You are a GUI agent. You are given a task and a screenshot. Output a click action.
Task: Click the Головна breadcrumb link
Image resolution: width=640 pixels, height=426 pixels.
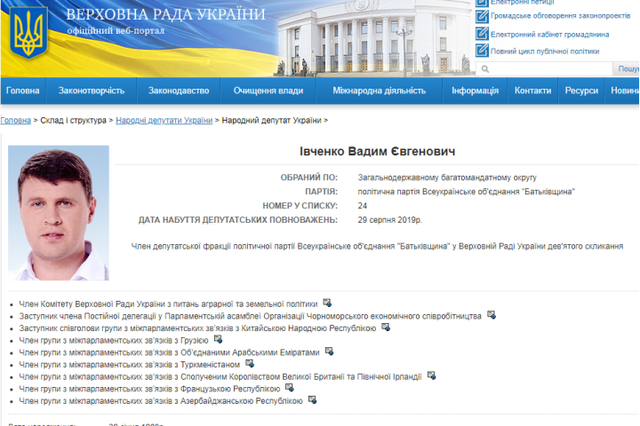point(15,120)
